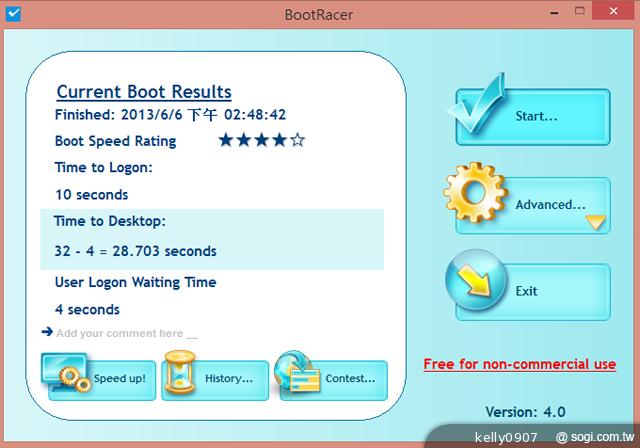640x448 pixels.
Task: Click the Boot Speed Rating stars
Action: 262,141
